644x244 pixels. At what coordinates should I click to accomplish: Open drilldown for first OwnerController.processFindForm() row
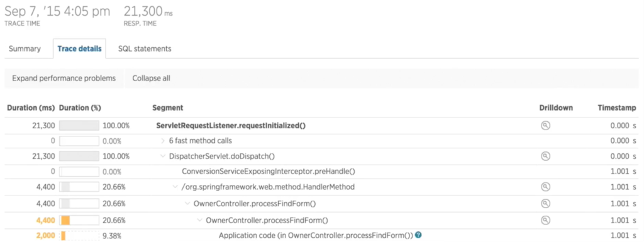545,203
